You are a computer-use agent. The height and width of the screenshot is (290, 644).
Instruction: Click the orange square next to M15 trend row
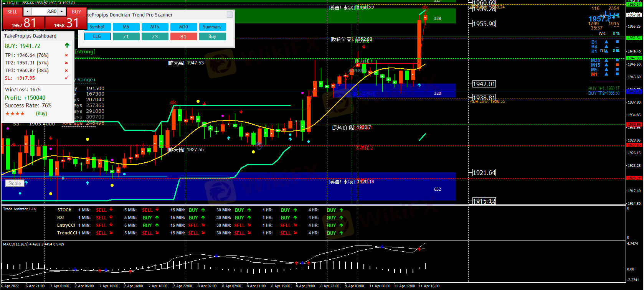click(617, 65)
